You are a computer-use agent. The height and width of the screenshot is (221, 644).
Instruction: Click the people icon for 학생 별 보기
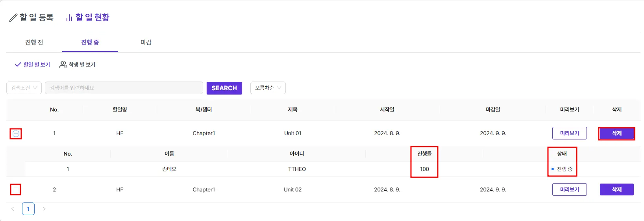(x=63, y=65)
